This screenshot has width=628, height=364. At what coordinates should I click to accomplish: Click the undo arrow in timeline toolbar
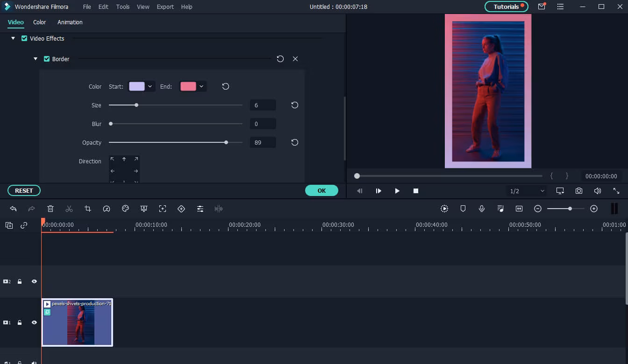pos(13,209)
